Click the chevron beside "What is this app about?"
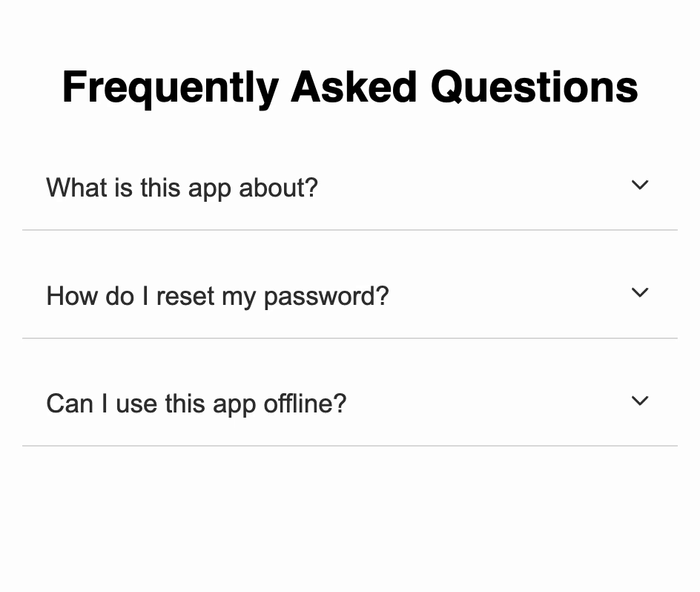 [639, 185]
